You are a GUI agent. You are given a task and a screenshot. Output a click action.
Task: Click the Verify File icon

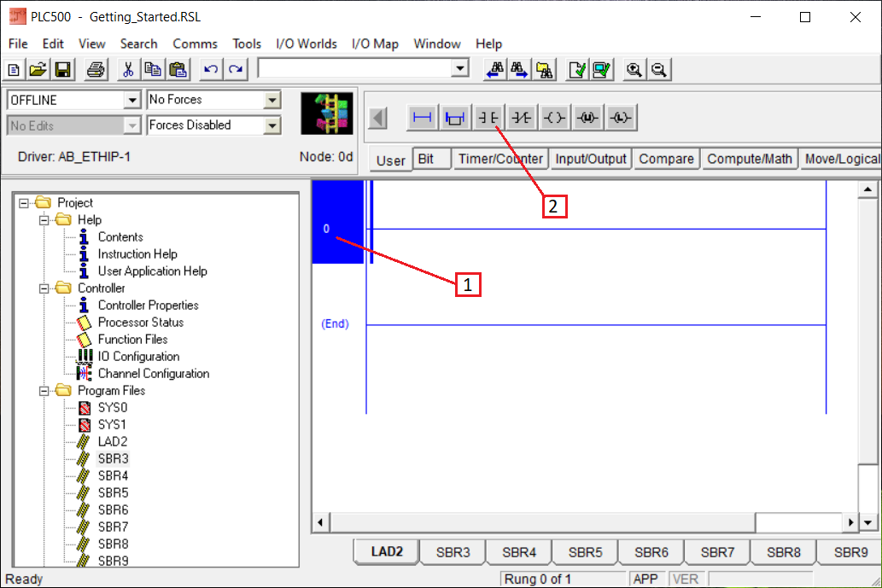coord(577,70)
